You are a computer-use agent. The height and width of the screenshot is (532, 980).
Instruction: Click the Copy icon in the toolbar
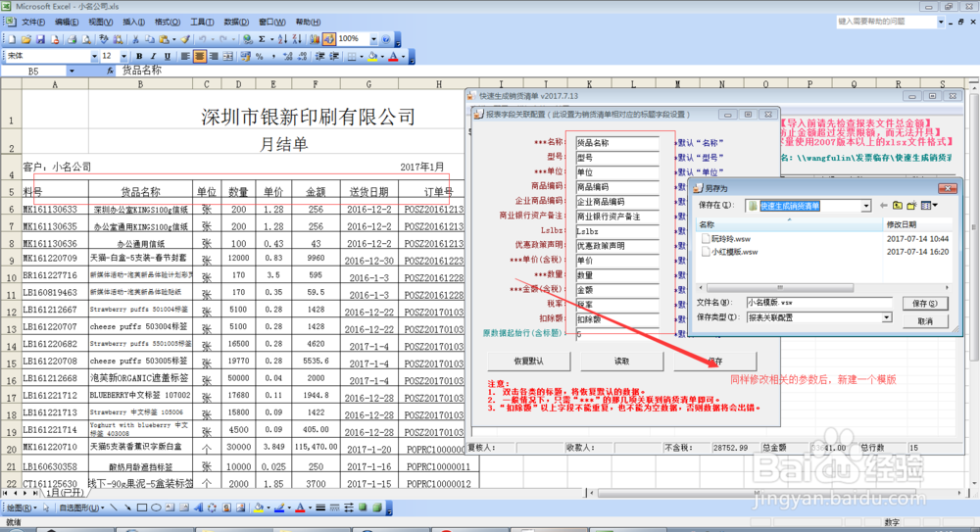click(150, 39)
